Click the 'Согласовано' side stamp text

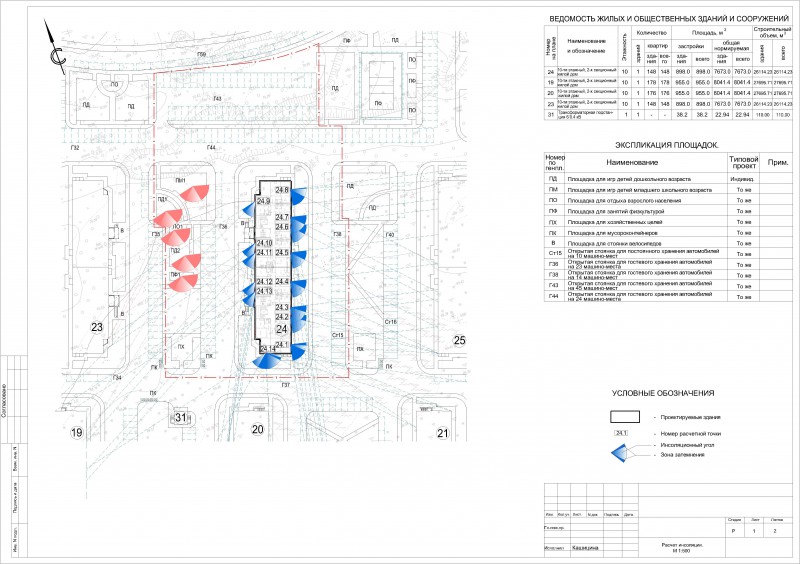pos(4,401)
